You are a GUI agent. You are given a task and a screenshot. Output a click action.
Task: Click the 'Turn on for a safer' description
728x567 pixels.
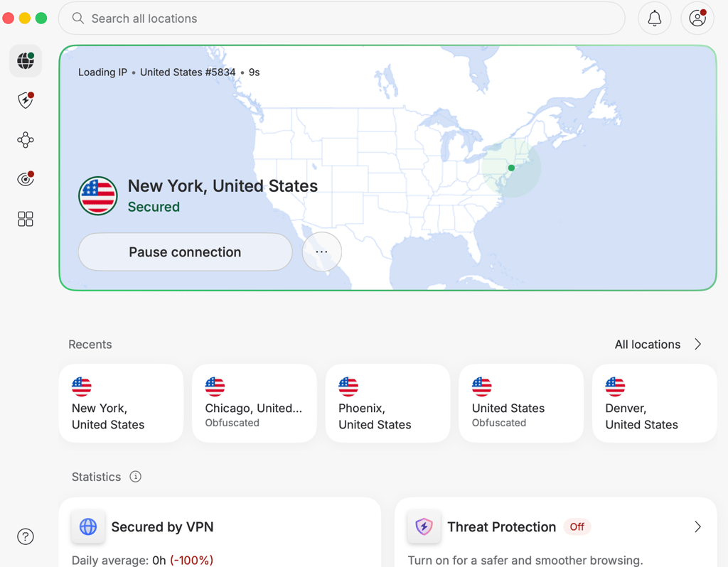coord(525,560)
